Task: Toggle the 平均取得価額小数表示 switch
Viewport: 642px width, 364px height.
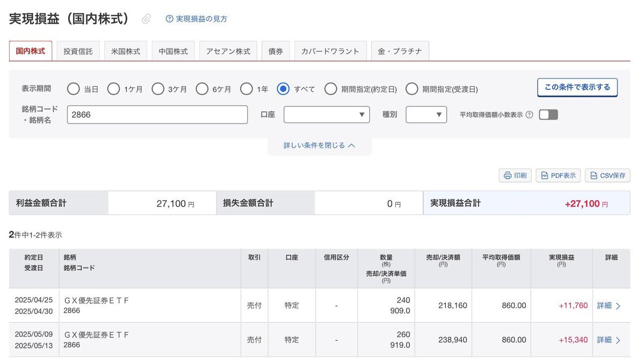Action: click(x=548, y=114)
